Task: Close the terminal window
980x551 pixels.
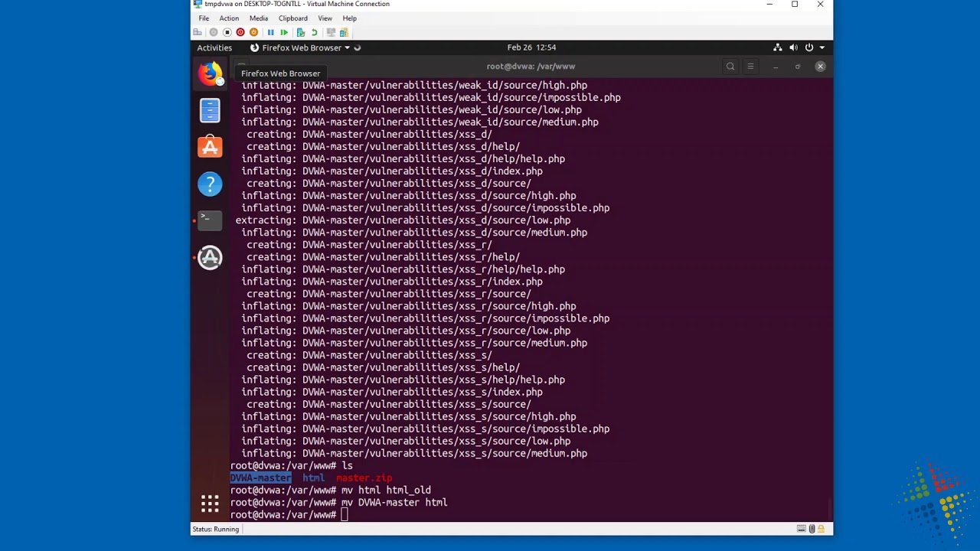Action: click(820, 67)
